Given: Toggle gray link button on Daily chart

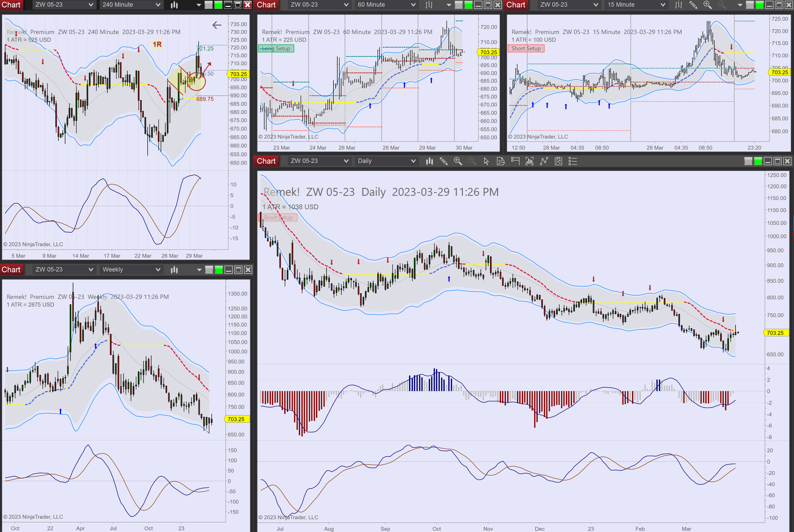Looking at the screenshot, I should [748, 161].
